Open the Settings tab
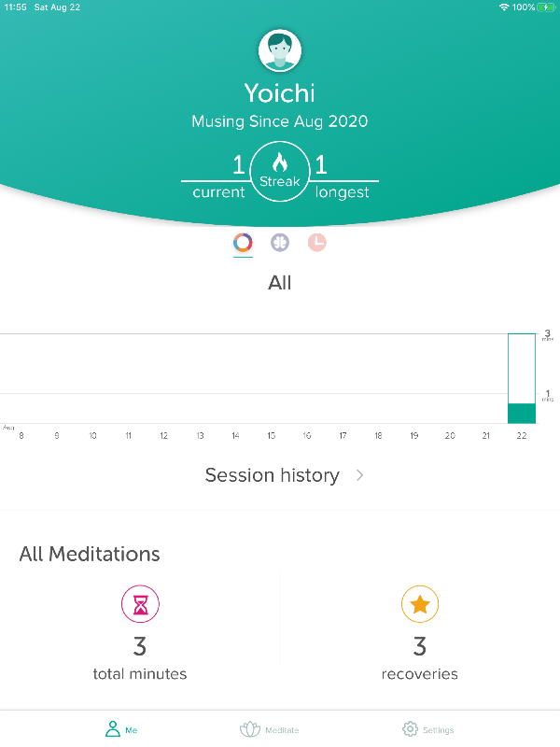The height and width of the screenshot is (747, 560). (x=428, y=729)
